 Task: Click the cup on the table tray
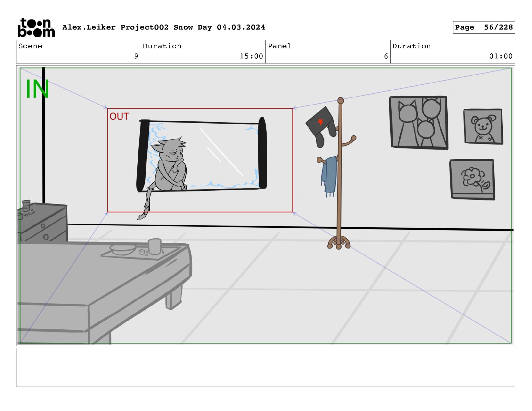tap(155, 246)
